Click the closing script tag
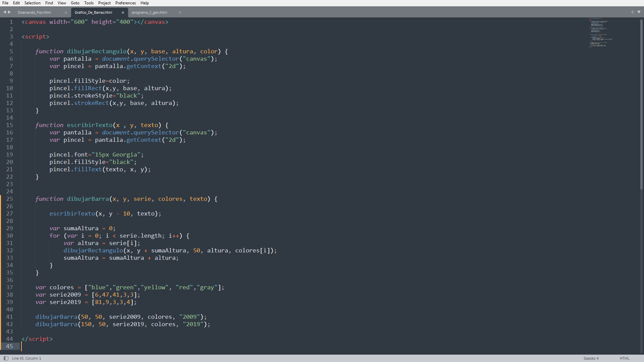This screenshot has width=644, height=362. 37,339
